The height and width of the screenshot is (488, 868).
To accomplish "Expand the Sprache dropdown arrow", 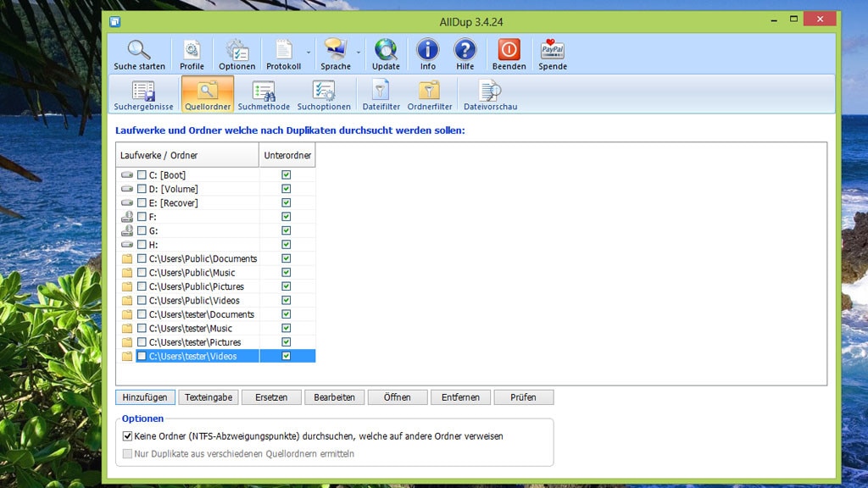I will pyautogui.click(x=359, y=53).
